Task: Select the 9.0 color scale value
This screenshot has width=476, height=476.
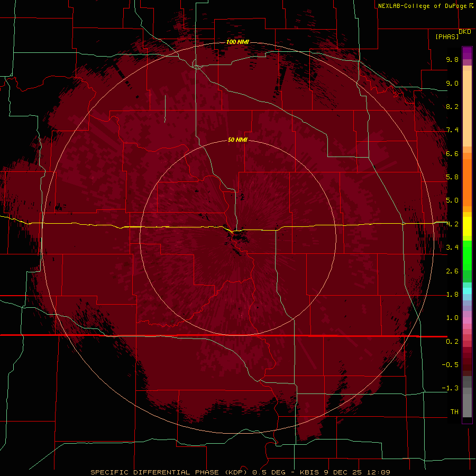Action: 452,83
